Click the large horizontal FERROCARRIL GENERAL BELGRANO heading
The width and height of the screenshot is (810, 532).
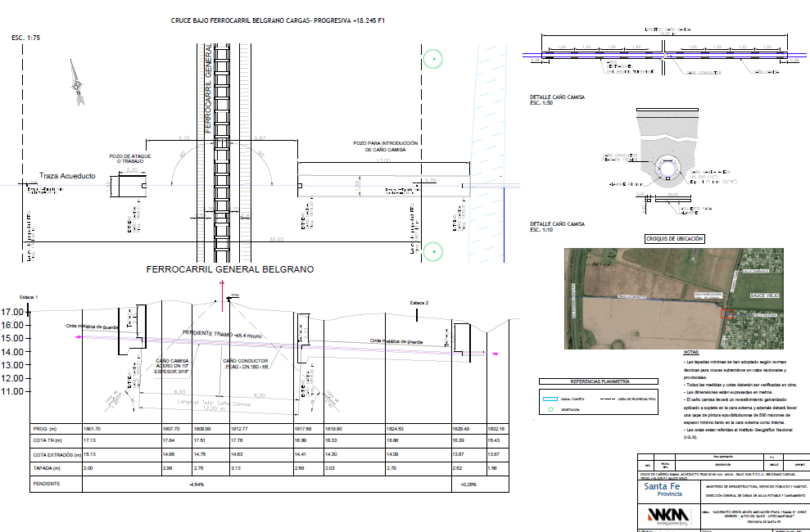pyautogui.click(x=230, y=269)
